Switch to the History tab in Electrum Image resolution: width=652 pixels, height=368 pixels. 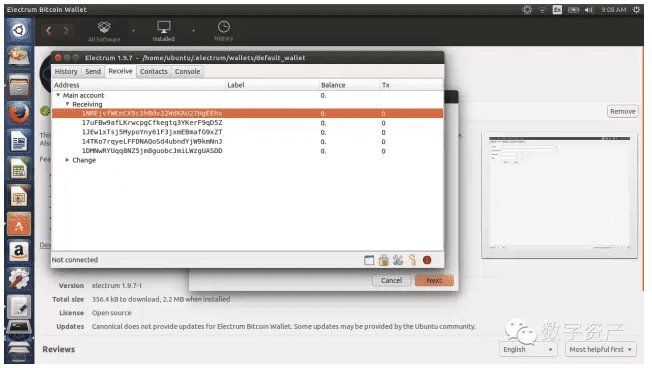[66, 72]
